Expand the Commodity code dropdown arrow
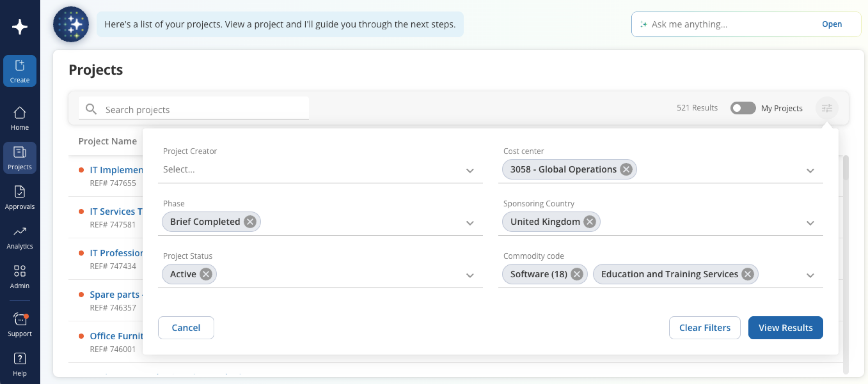The image size is (868, 384). (x=810, y=275)
